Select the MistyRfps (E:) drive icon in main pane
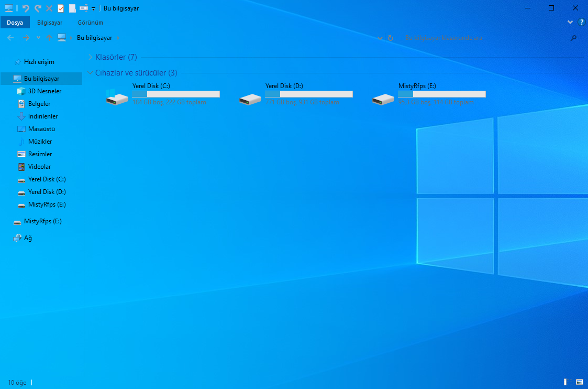 pos(383,99)
